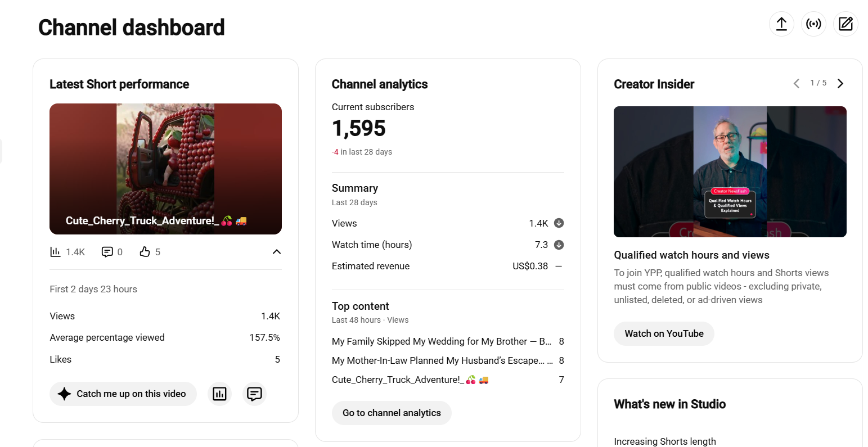Click the thumbs-up likes icon

(x=145, y=252)
